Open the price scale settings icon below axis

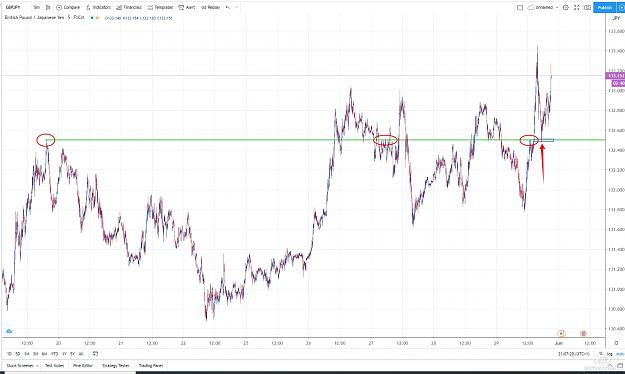[616, 343]
